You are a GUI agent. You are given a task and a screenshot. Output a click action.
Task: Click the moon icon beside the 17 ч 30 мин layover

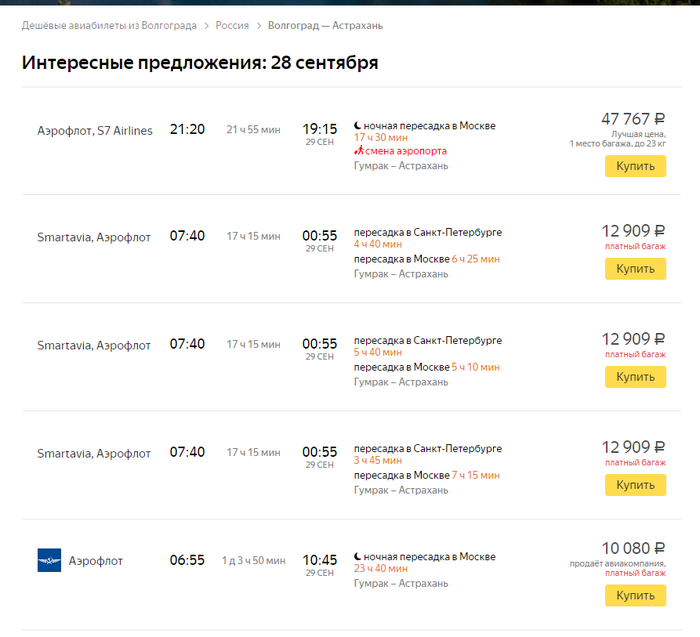pyautogui.click(x=358, y=126)
